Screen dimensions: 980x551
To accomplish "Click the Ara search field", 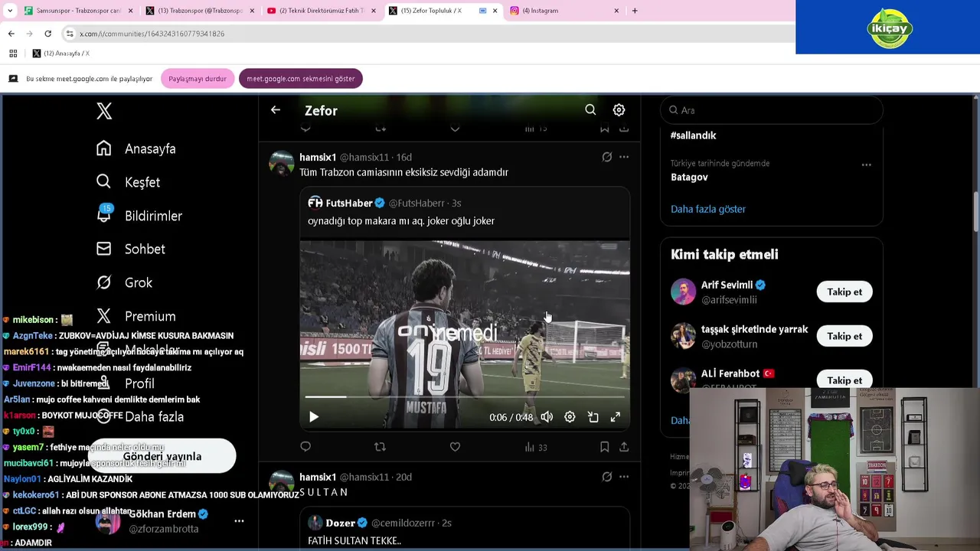I will pyautogui.click(x=771, y=110).
